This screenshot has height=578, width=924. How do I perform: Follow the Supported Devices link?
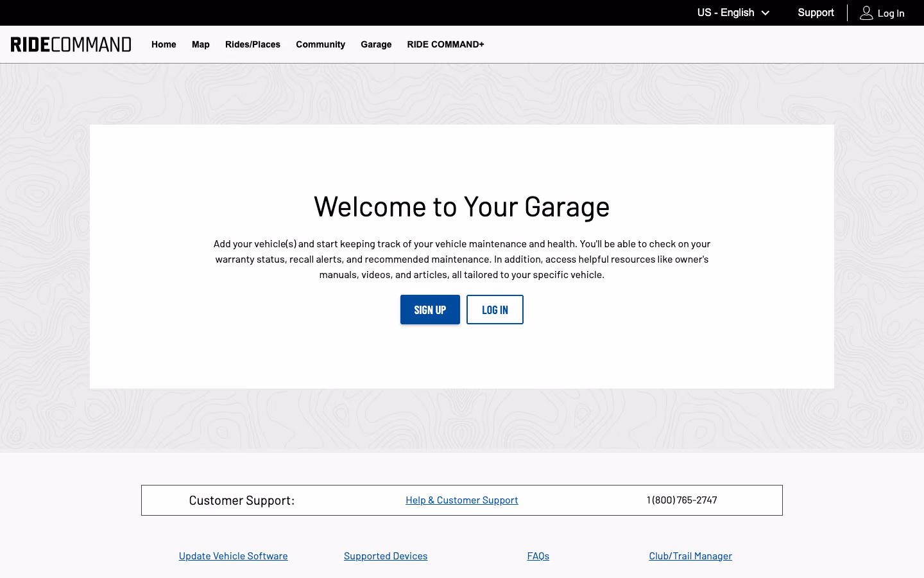tap(386, 556)
